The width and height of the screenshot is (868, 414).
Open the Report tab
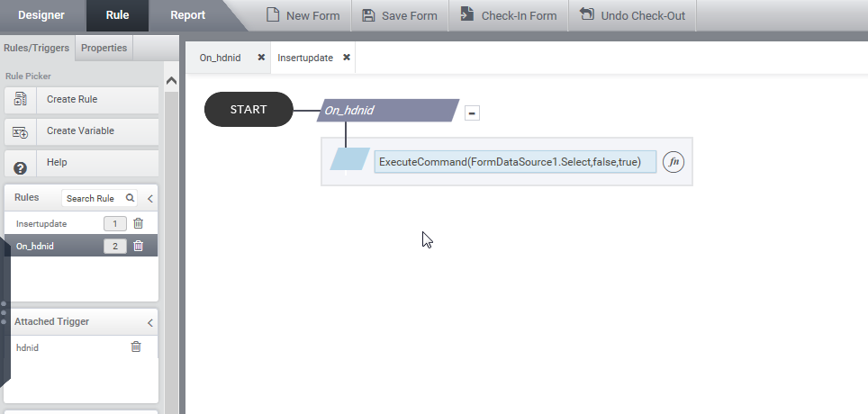pos(188,15)
